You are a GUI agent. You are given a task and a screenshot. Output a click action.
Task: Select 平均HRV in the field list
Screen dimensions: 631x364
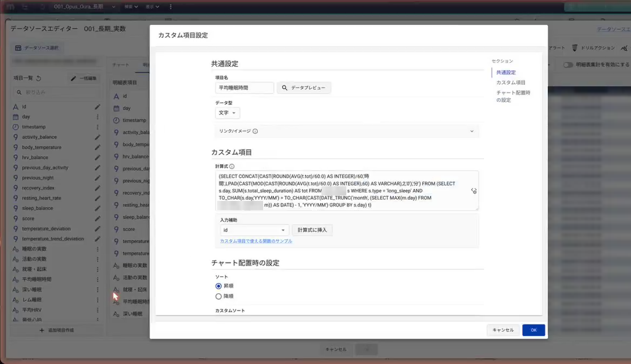click(31, 310)
